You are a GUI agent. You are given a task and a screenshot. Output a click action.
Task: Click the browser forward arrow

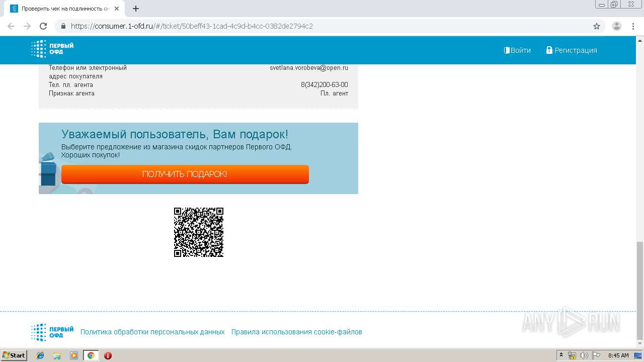27,26
